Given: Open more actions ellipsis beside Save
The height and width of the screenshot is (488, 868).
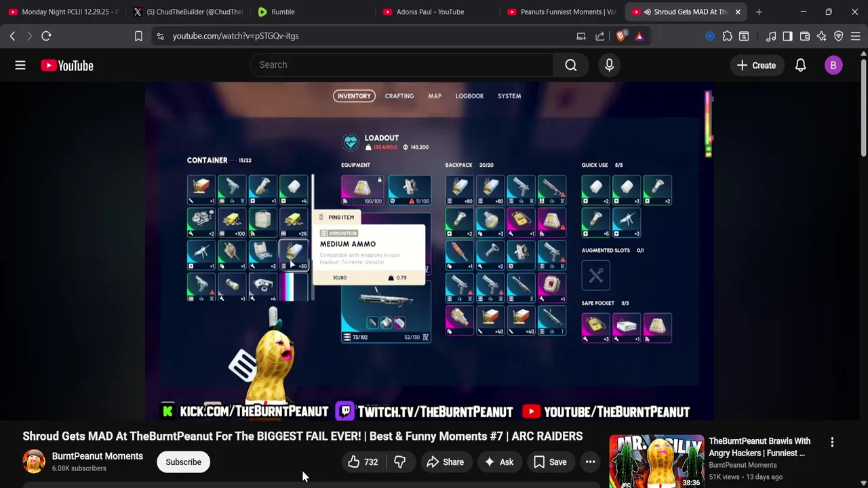Looking at the screenshot, I should 590,462.
